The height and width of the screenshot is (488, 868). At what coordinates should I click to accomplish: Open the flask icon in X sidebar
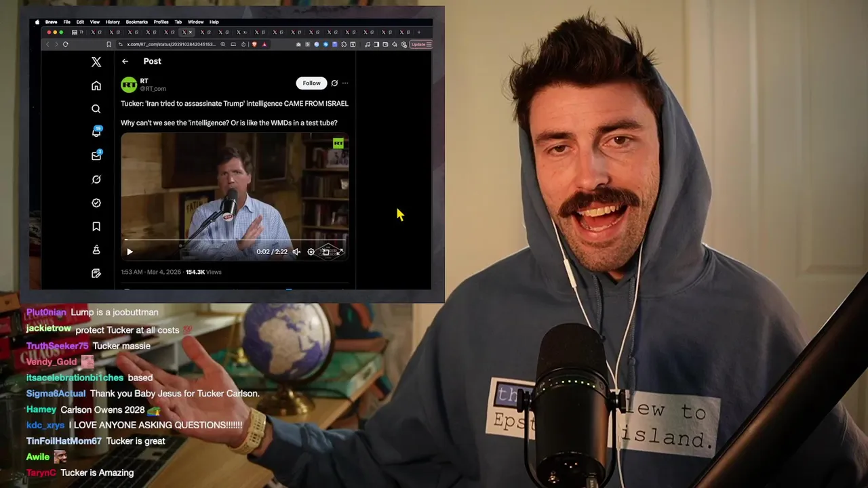(96, 250)
